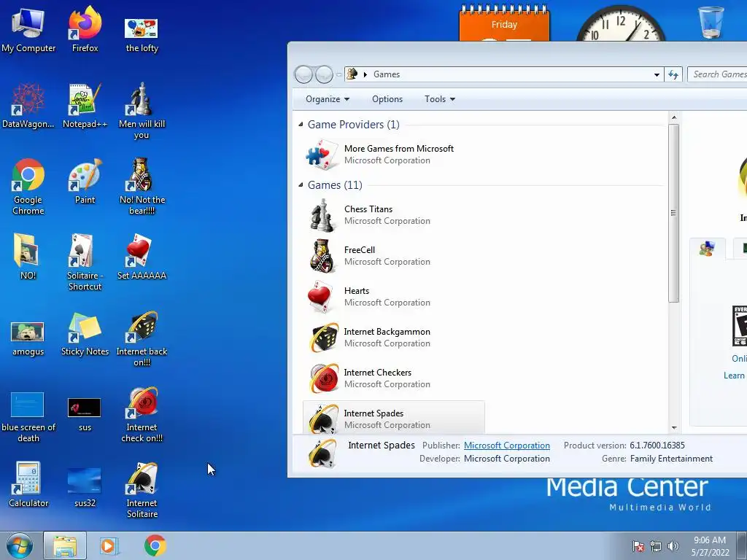Launch Windows Media Player from taskbar
This screenshot has width=747, height=560.
(x=109, y=545)
